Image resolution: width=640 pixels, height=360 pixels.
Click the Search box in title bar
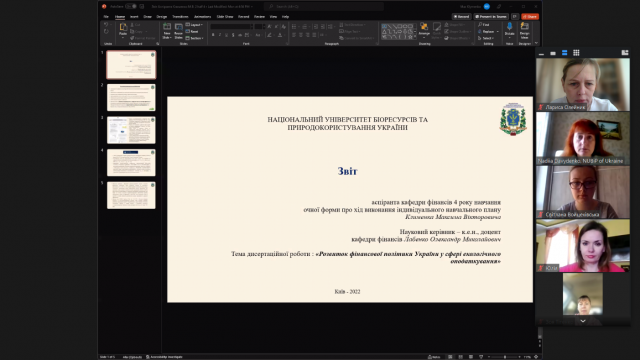(324, 6)
